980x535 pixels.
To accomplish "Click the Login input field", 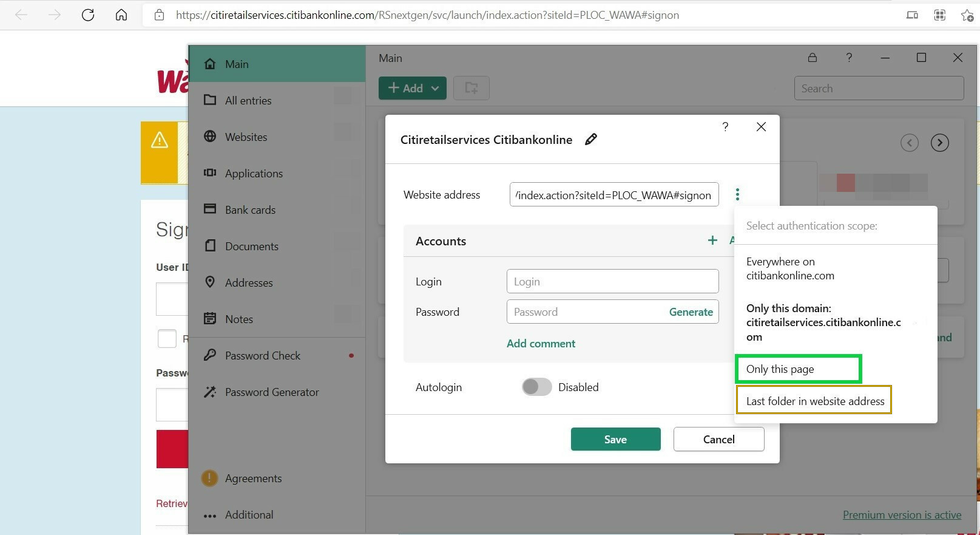I will coord(612,281).
